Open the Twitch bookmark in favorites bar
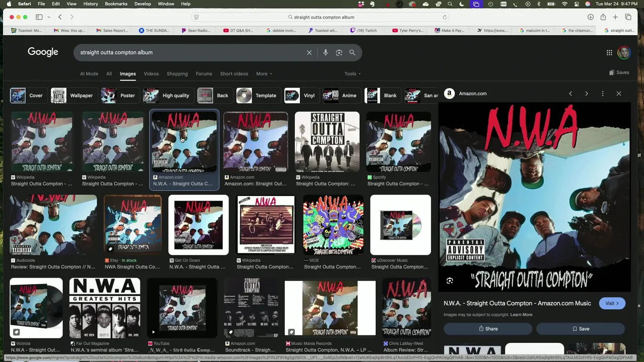 pyautogui.click(x=363, y=31)
